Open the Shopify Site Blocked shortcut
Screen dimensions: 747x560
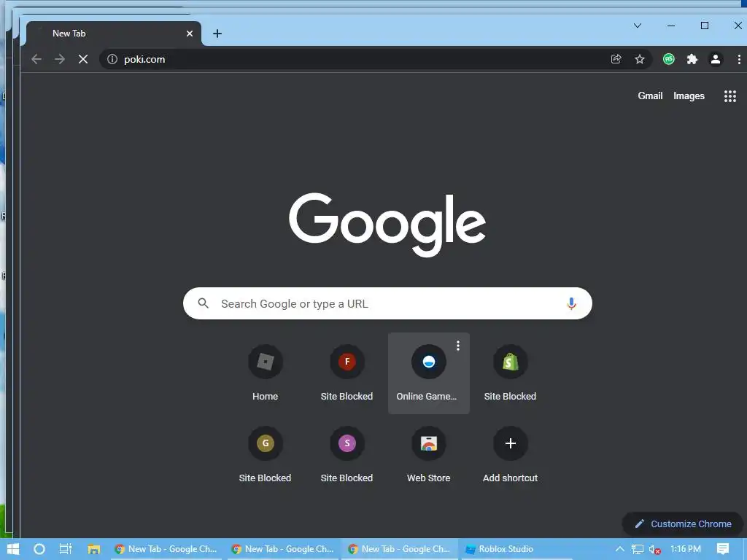pyautogui.click(x=510, y=373)
